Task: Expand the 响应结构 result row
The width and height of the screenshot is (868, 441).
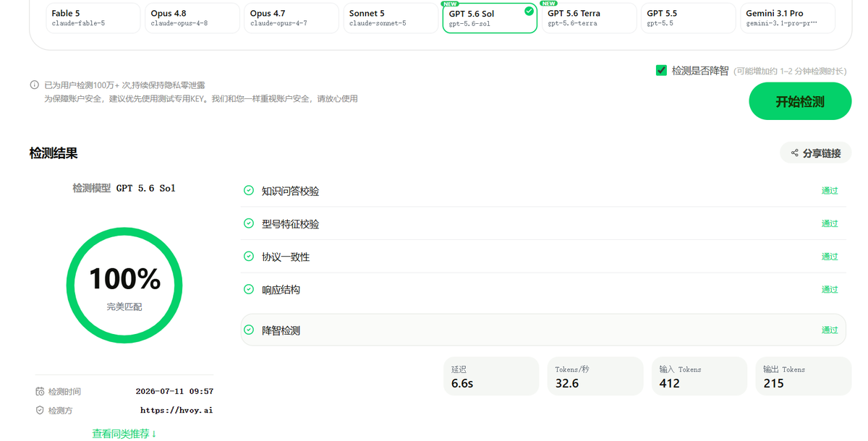Action: click(543, 290)
